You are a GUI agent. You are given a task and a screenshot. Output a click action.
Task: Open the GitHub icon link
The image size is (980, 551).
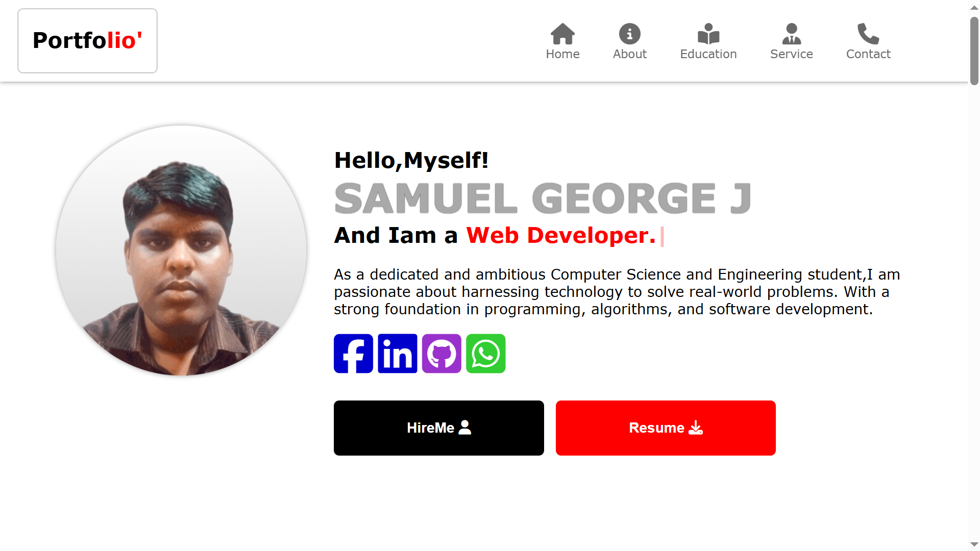(x=442, y=354)
